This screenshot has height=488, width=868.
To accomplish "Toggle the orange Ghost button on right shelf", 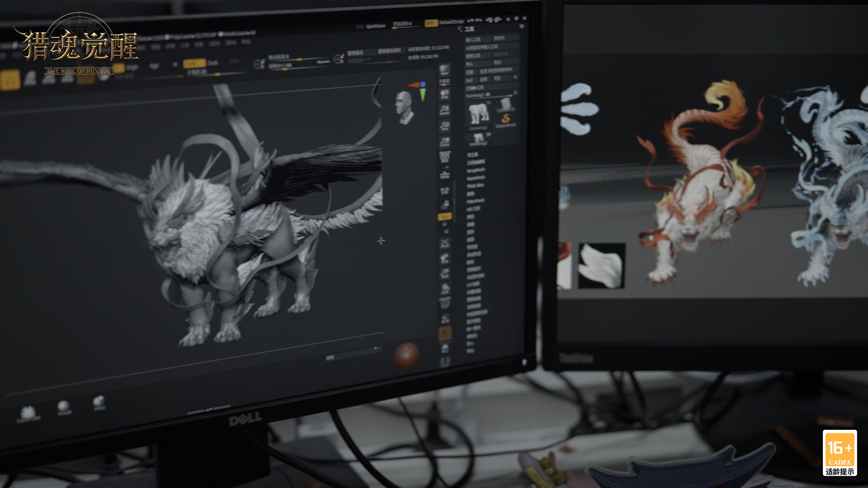I will (x=445, y=333).
